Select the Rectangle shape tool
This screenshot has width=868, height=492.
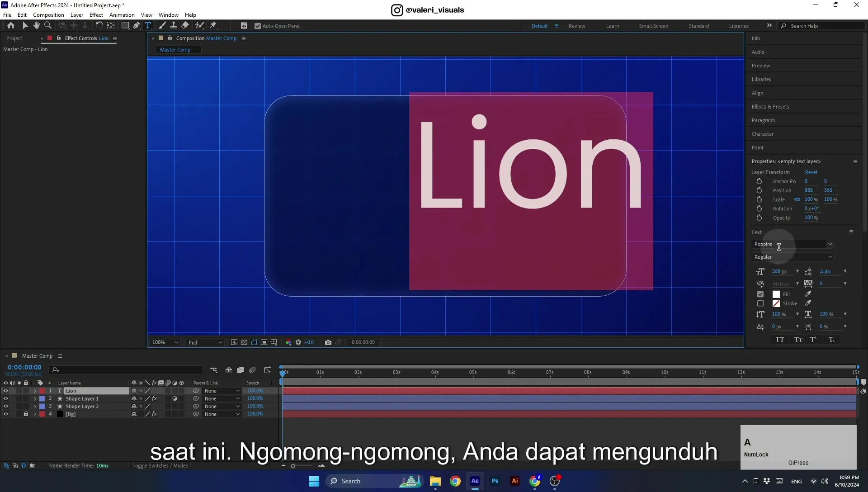pyautogui.click(x=125, y=26)
